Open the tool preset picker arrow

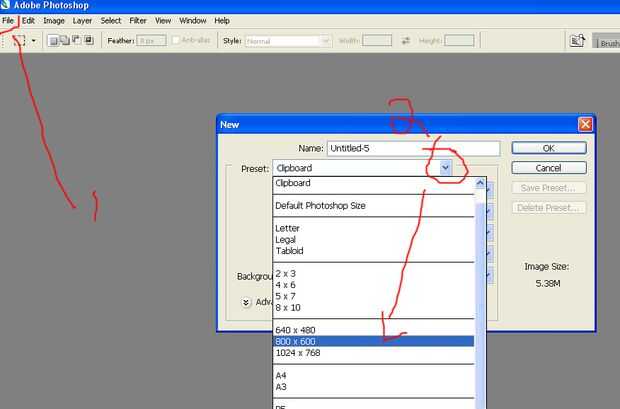[34, 40]
